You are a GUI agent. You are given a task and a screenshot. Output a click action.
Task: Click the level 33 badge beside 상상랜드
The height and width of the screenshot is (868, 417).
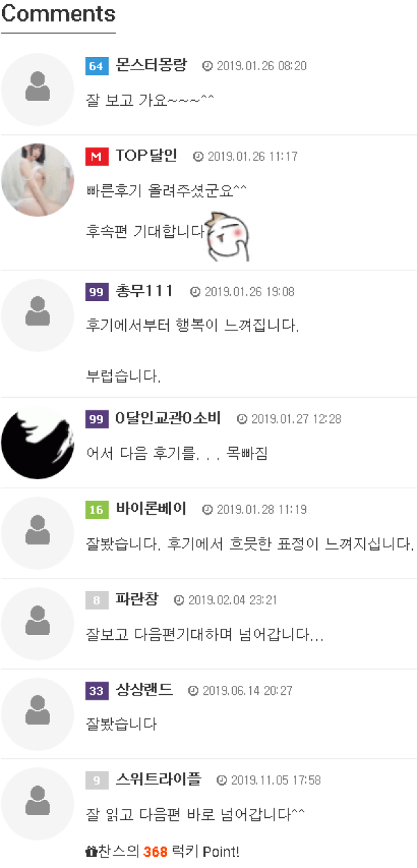click(97, 691)
